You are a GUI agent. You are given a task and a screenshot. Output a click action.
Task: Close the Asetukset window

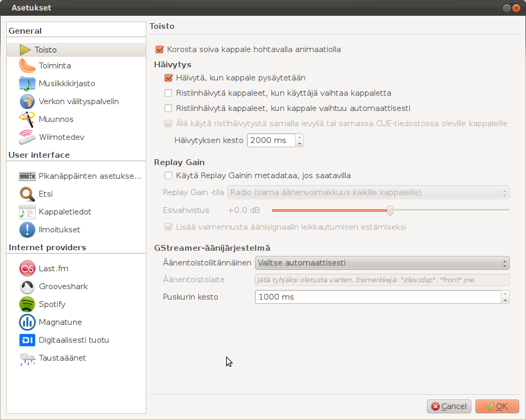[x=517, y=8]
